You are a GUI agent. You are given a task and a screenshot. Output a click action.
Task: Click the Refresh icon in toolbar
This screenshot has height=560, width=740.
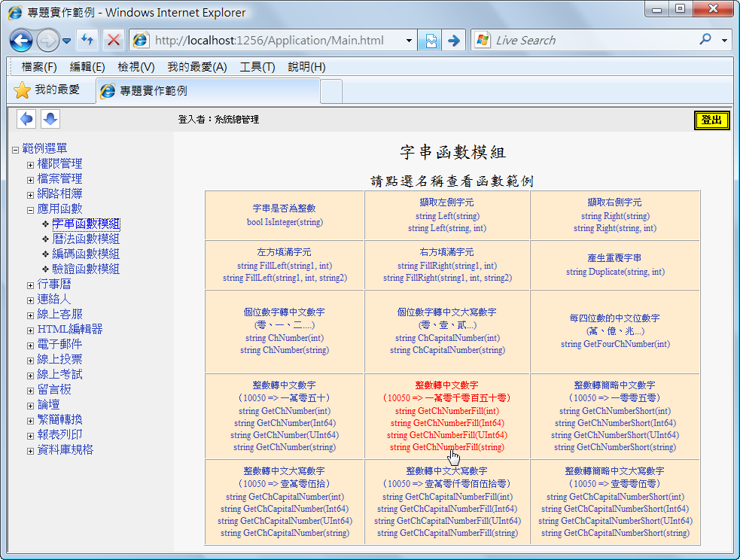pyautogui.click(x=87, y=40)
